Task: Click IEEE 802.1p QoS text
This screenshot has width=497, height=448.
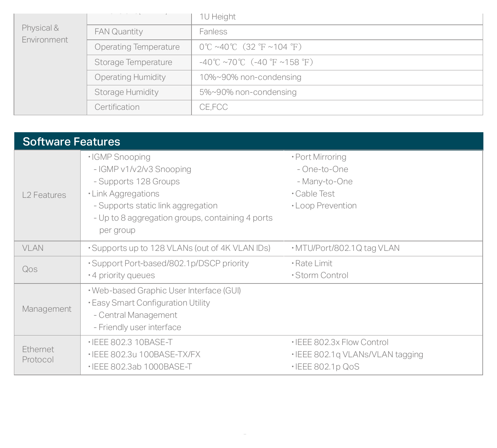Action: click(x=327, y=367)
